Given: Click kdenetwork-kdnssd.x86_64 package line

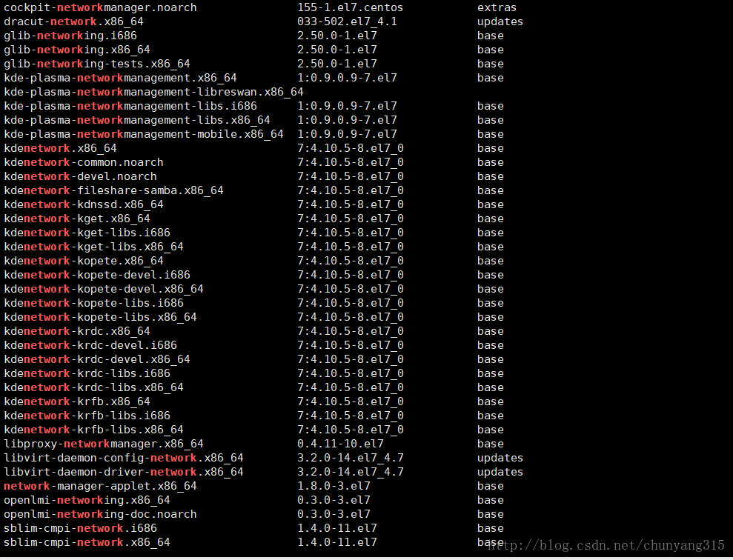Looking at the screenshot, I should coord(83,204).
